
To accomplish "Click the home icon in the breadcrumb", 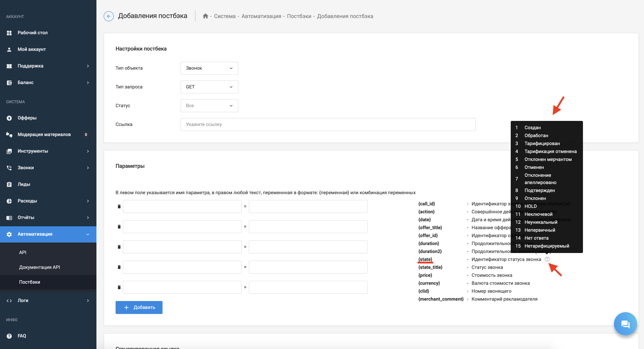I will click(x=205, y=16).
